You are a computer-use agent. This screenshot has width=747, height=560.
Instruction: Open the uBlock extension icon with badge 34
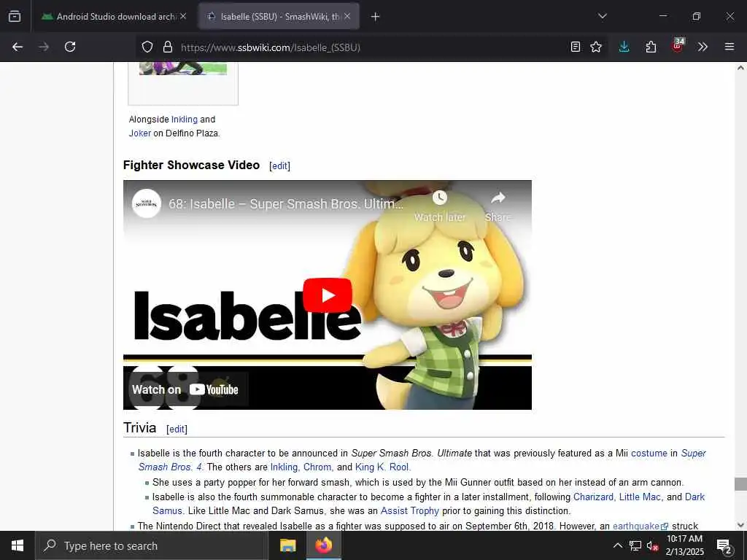[678, 46]
